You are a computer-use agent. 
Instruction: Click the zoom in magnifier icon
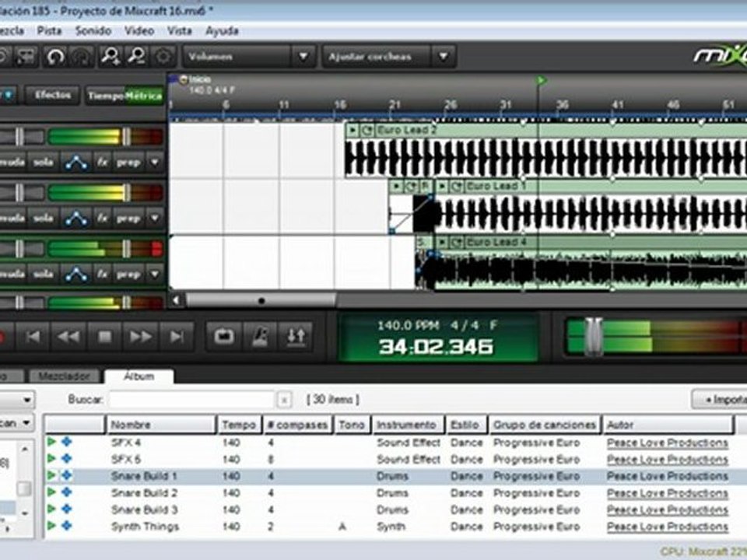click(110, 57)
